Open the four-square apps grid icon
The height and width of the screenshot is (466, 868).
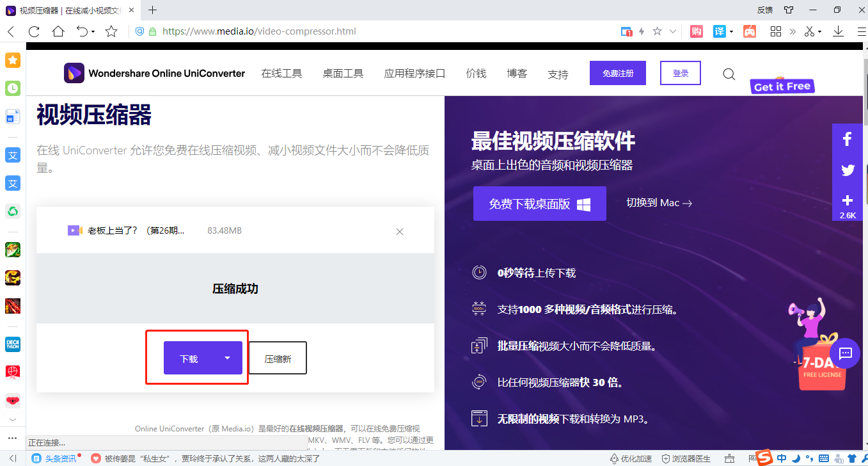coord(776,31)
